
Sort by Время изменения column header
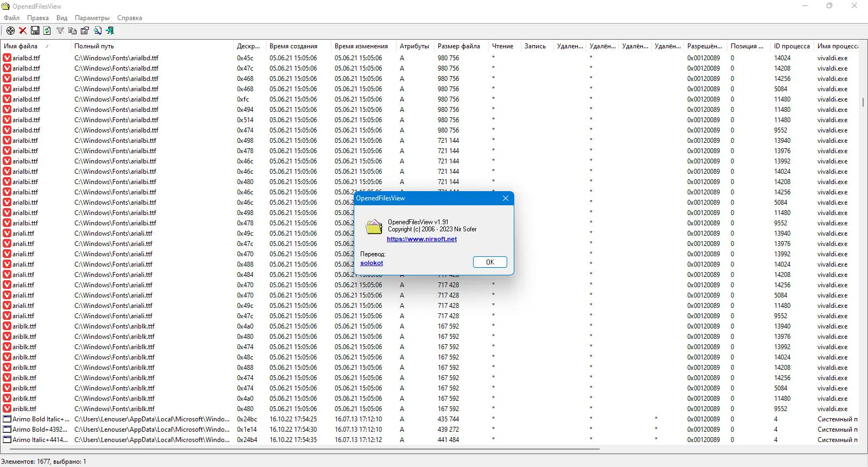(x=363, y=46)
